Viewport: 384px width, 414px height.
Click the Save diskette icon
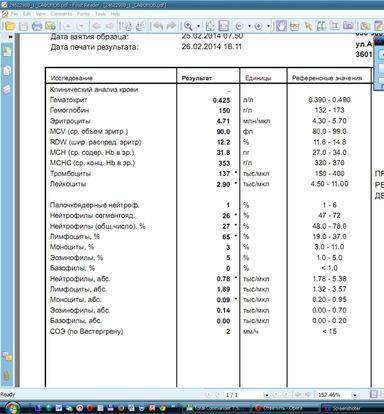click(23, 26)
